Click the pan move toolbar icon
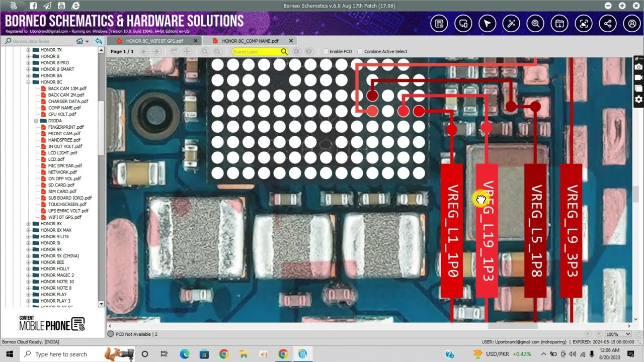The height and width of the screenshot is (362, 644). [187, 51]
